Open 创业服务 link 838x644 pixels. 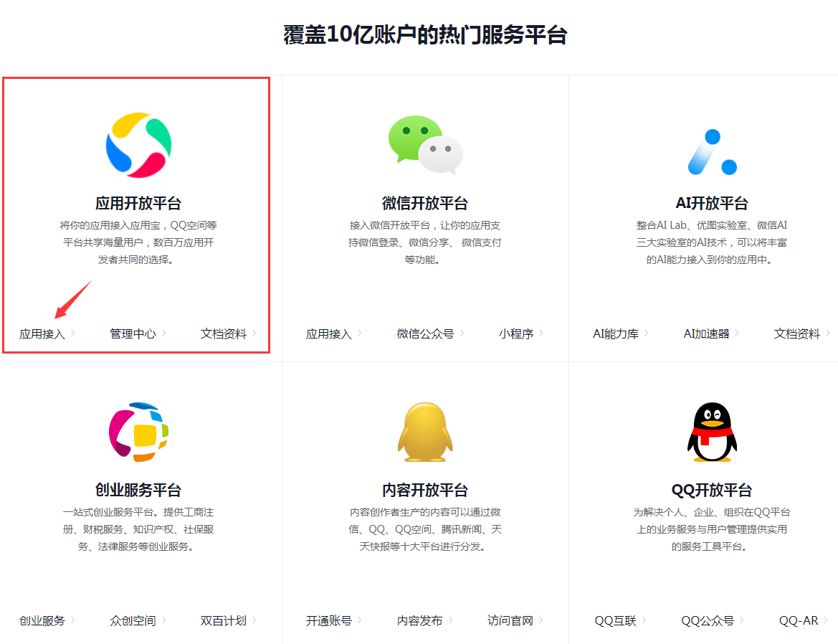(42, 620)
